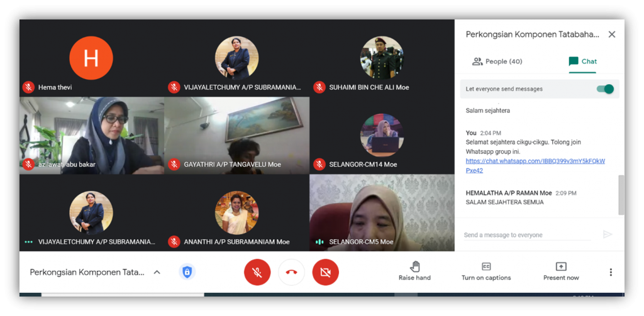The width and height of the screenshot is (644, 316).
Task: Expand meeting details chevron beside meeting name
Action: (157, 272)
